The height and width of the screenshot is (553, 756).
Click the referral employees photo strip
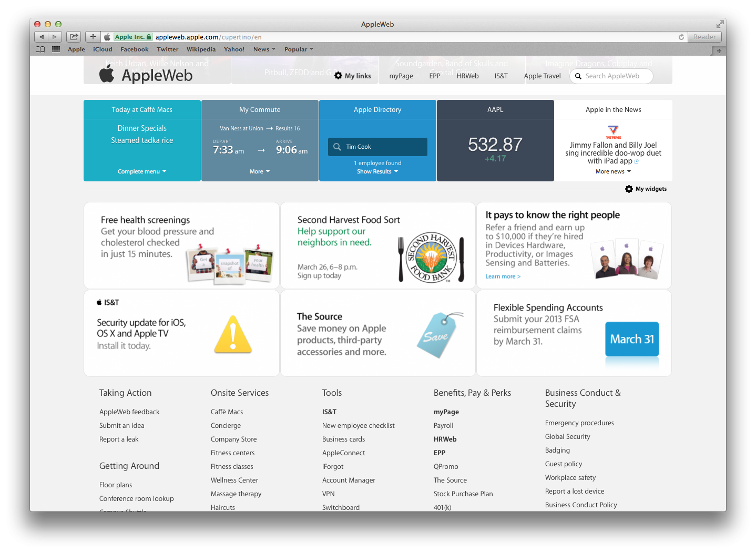pos(626,258)
